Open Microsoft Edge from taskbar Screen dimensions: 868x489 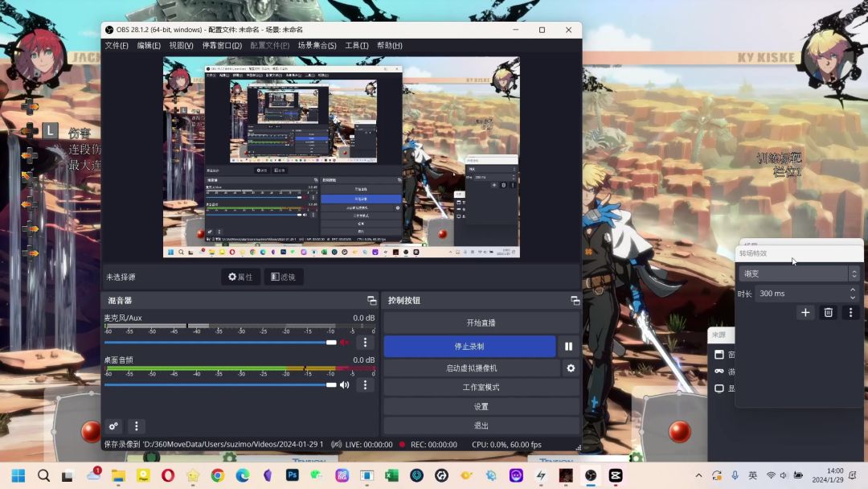point(243,475)
